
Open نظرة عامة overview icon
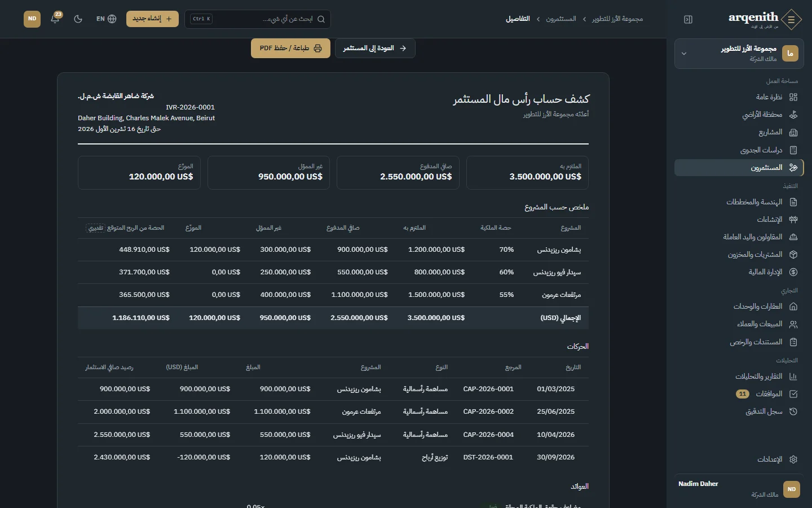[x=793, y=97]
